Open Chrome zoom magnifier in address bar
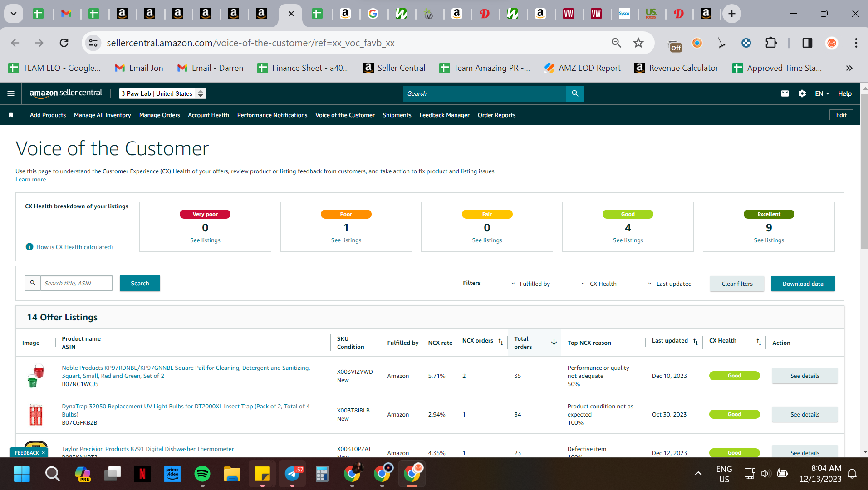 (616, 43)
